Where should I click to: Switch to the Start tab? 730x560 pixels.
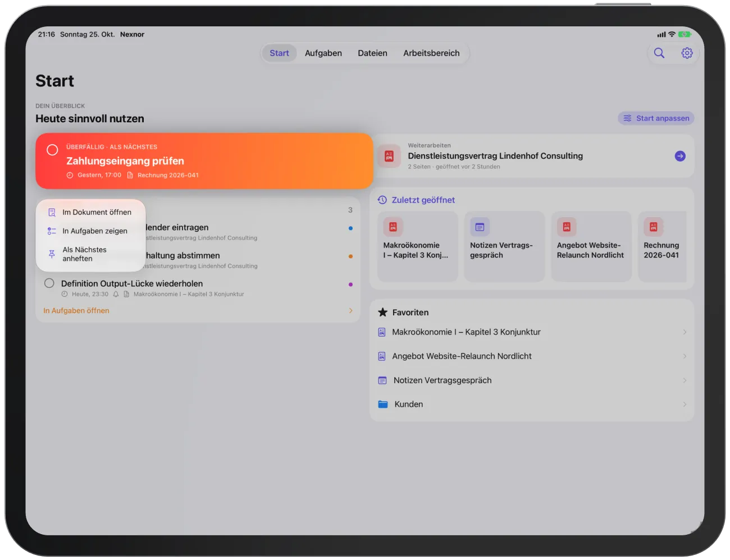pos(279,53)
